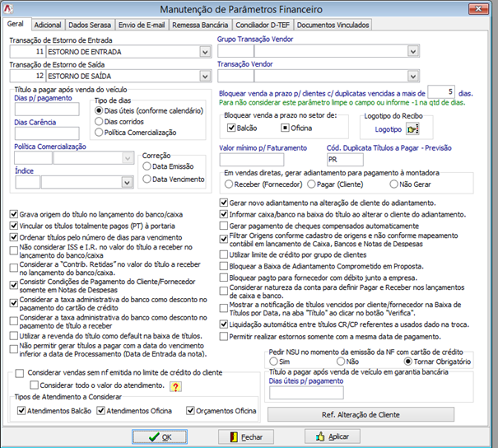The image size is (498, 448).
Task: Enable Utilizar limite de crédito por grupo
Action: [224, 254]
